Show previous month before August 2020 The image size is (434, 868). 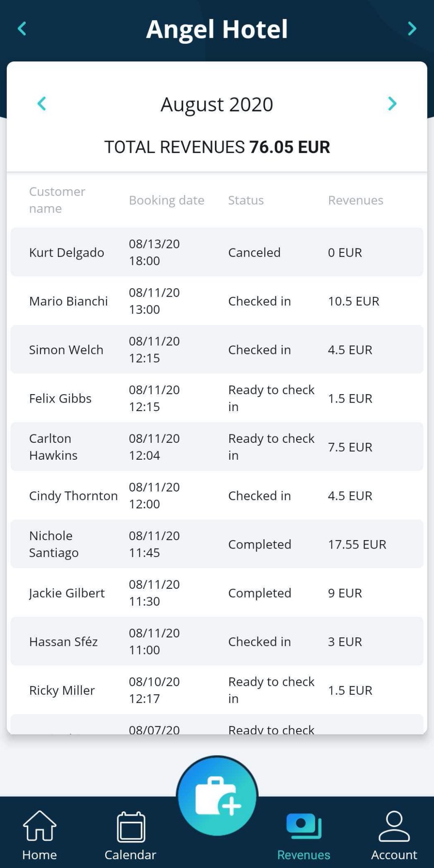[x=42, y=104]
